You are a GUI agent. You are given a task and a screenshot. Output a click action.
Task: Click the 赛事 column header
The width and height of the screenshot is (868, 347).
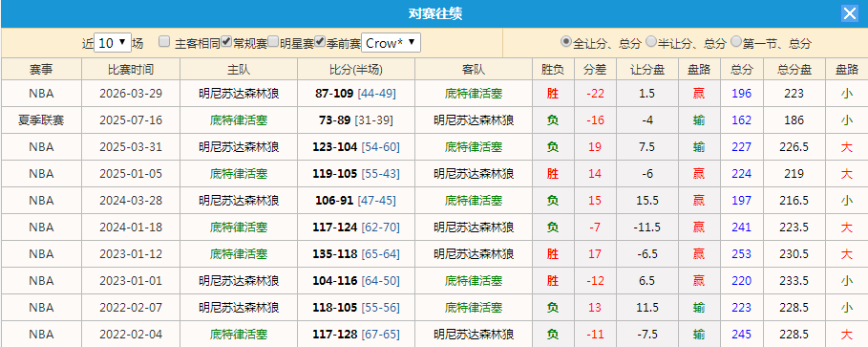click(x=41, y=69)
